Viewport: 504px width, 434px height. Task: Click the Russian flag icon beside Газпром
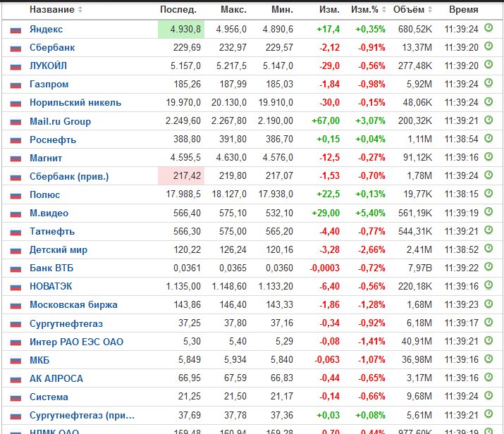point(16,85)
